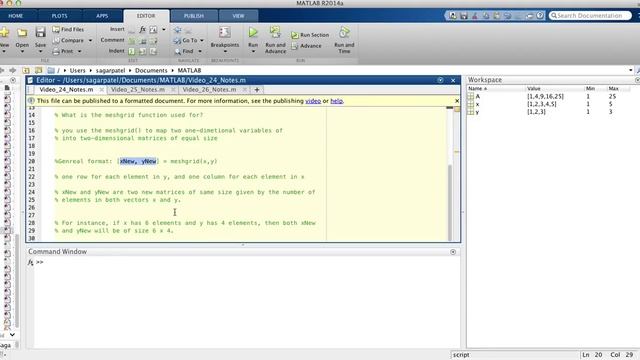
Task: Click the New file icon
Action: click(4, 32)
